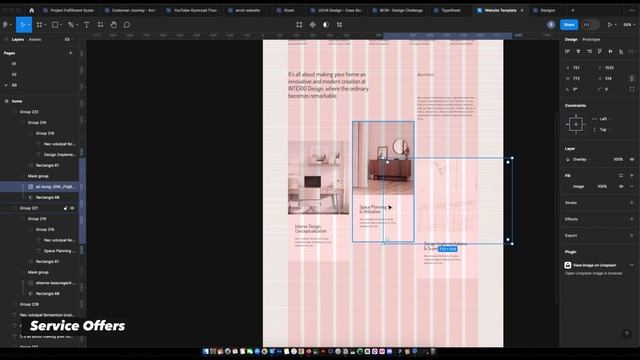
Task: Switch to the Design tab
Action: point(571,40)
